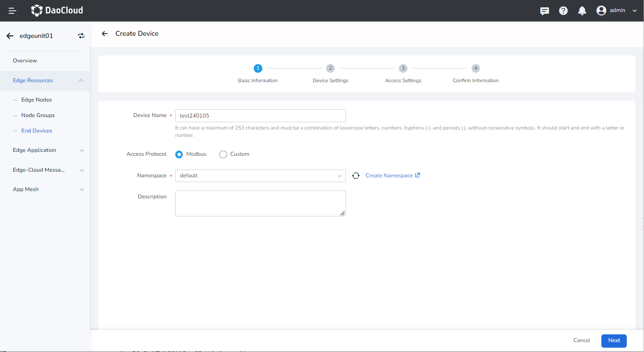Click step 1 Basic Information
Viewport: 644px width, 352px height.
coord(258,74)
